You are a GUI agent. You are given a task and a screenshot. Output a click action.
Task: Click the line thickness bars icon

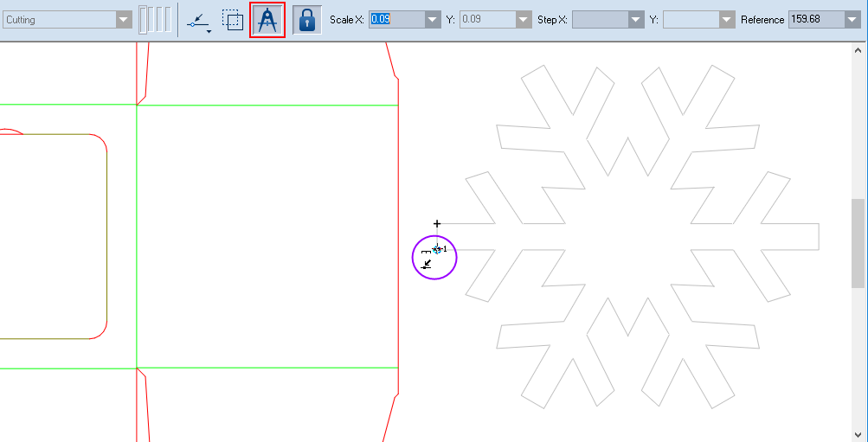point(155,20)
